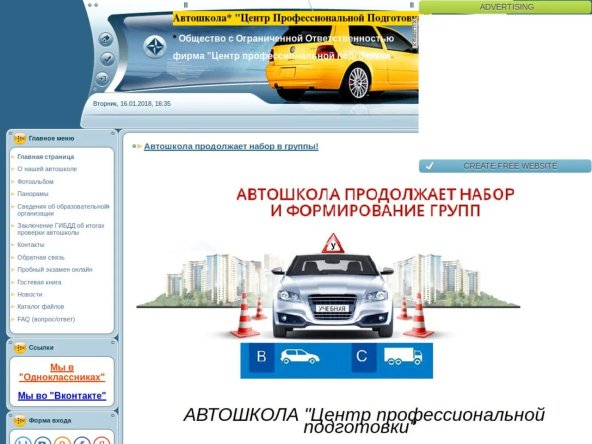Click the checkmark on Create Free Website
This screenshot has width=592, height=444.
(x=429, y=166)
